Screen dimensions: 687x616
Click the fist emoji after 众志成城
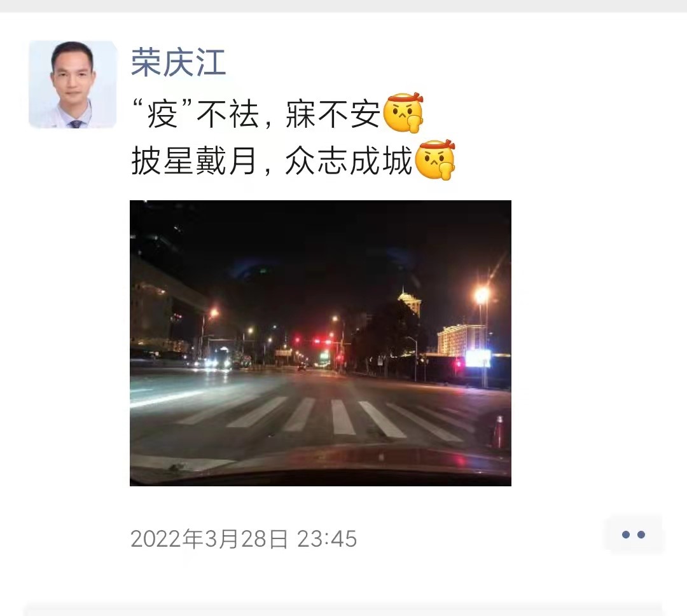pos(435,160)
